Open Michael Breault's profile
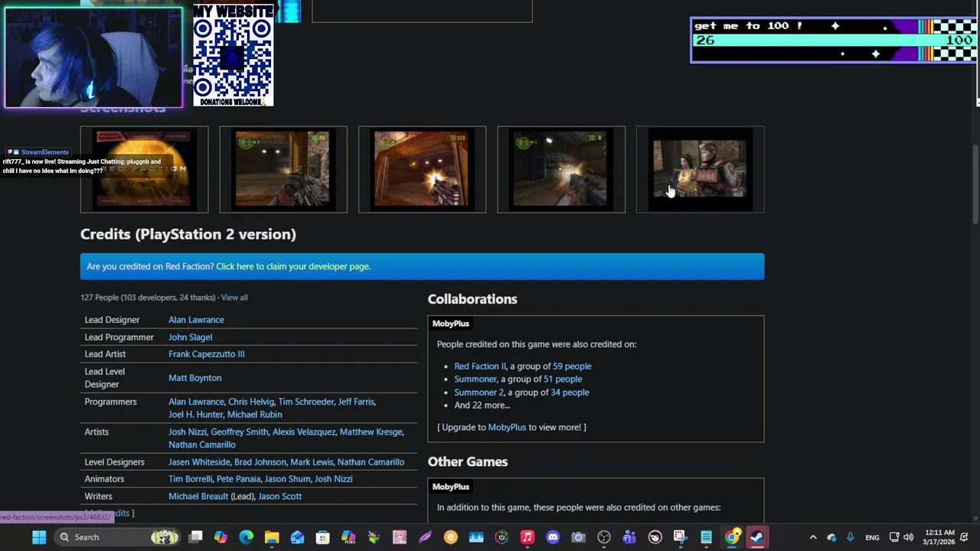The image size is (980, 551). (198, 497)
